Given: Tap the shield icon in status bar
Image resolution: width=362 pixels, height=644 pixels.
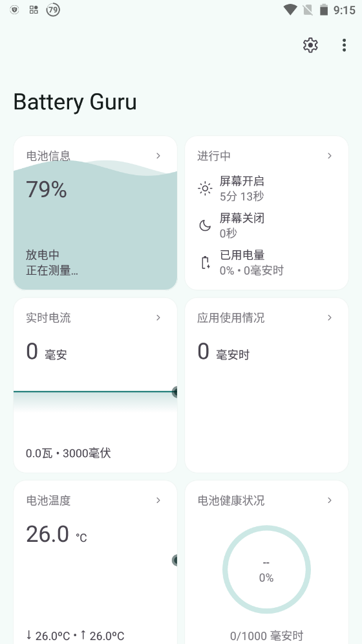Looking at the screenshot, I should click(x=14, y=10).
